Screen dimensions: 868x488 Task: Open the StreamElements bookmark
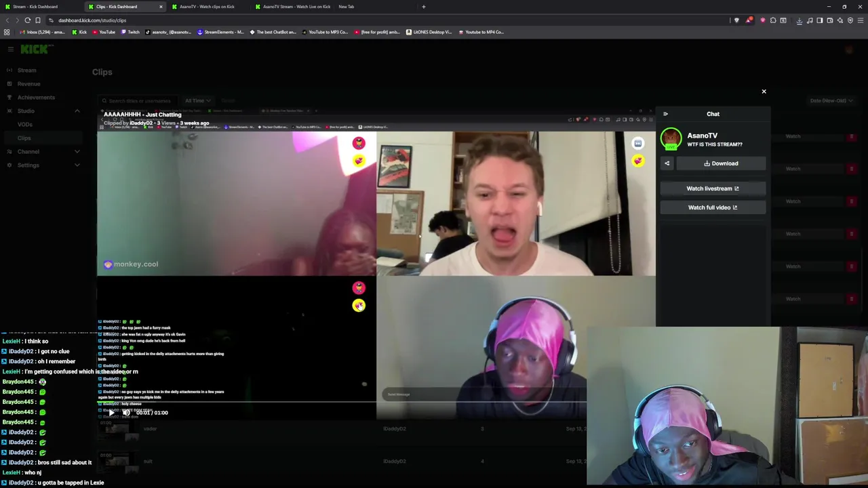[x=220, y=32]
